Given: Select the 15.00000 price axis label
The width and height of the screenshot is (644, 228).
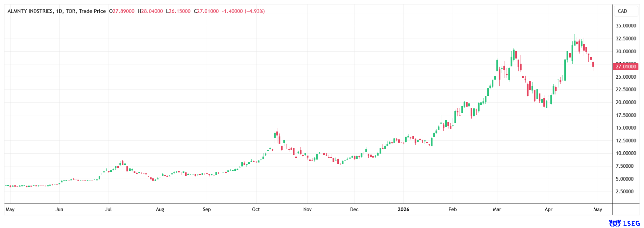Looking at the screenshot, I should click(x=626, y=128).
